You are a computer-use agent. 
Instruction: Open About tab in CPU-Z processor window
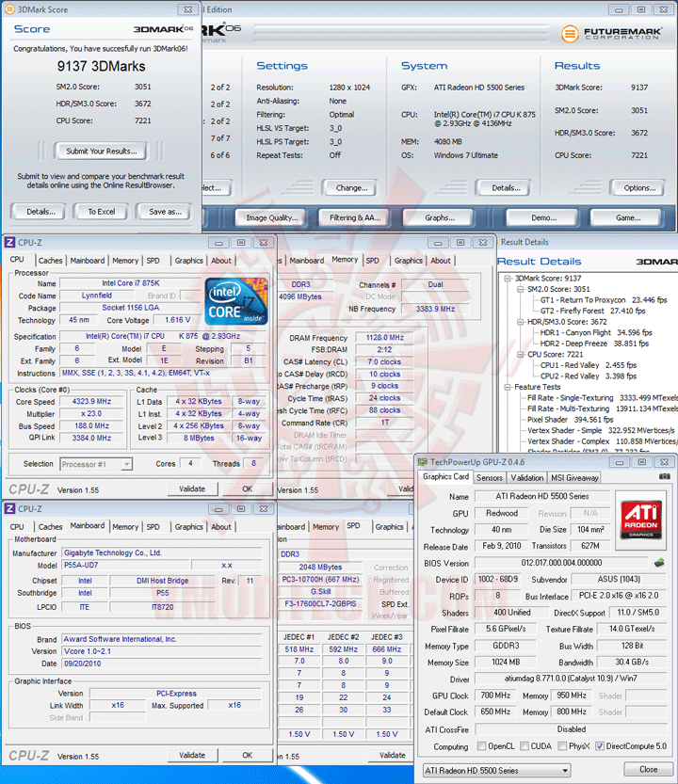pos(221,261)
